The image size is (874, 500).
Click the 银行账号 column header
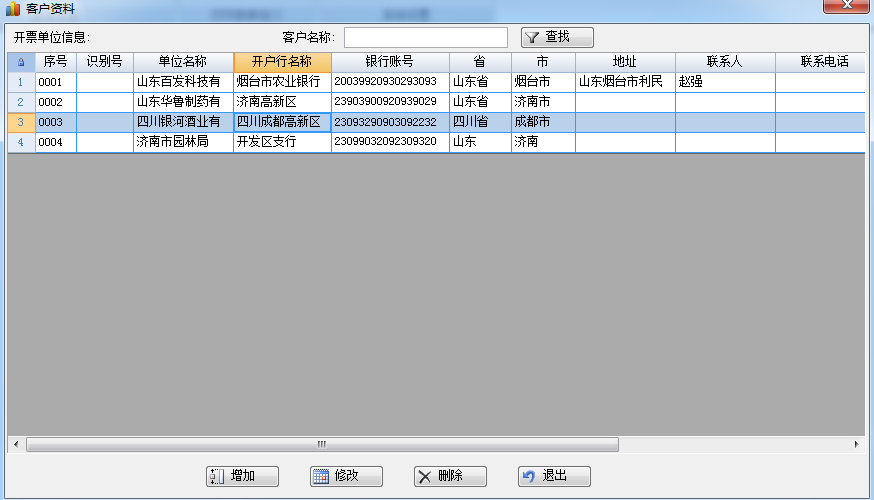click(390, 62)
